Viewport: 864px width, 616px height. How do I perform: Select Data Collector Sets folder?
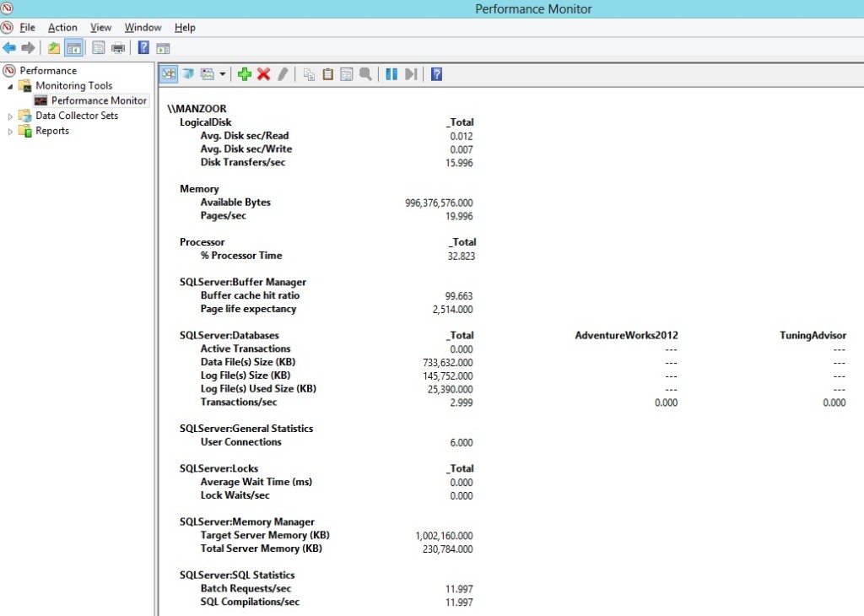[x=77, y=116]
